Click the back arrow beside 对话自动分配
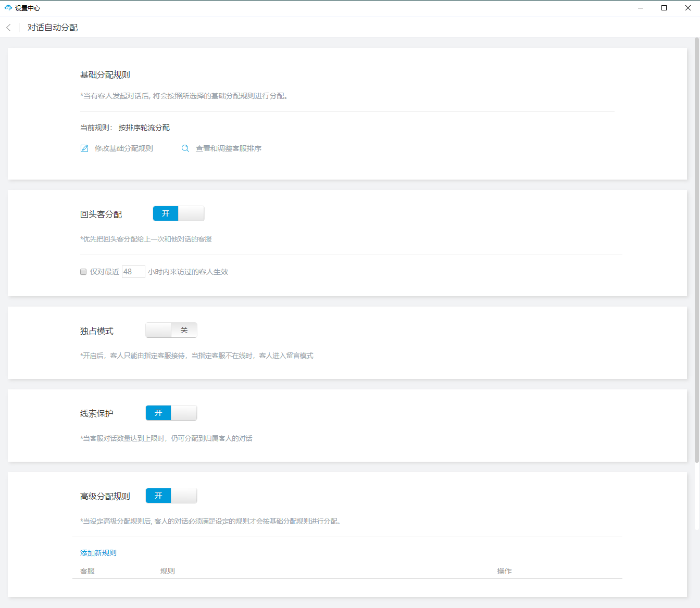 click(x=8, y=28)
